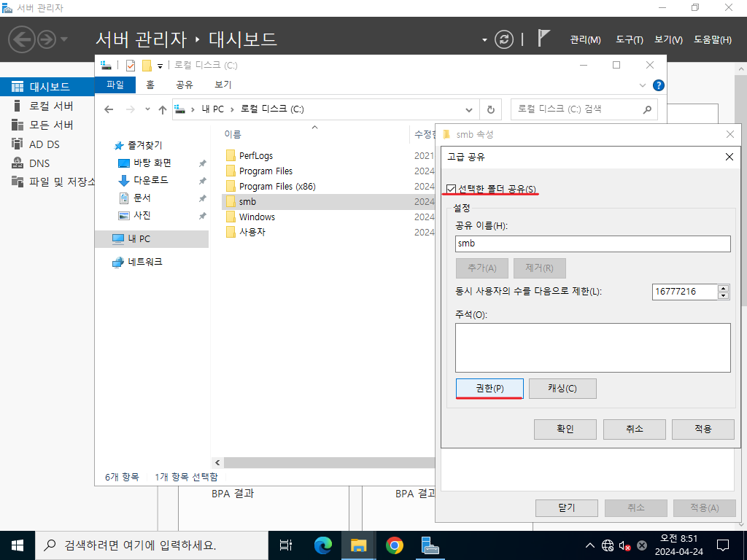Expand the Explorer ribbon chevron

tap(642, 85)
